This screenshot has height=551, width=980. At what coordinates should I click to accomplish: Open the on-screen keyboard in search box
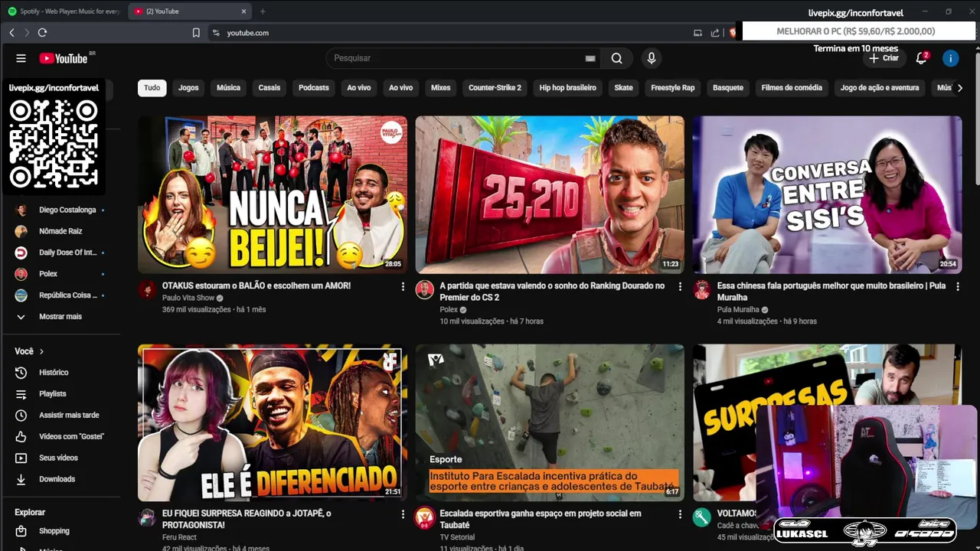[x=590, y=58]
